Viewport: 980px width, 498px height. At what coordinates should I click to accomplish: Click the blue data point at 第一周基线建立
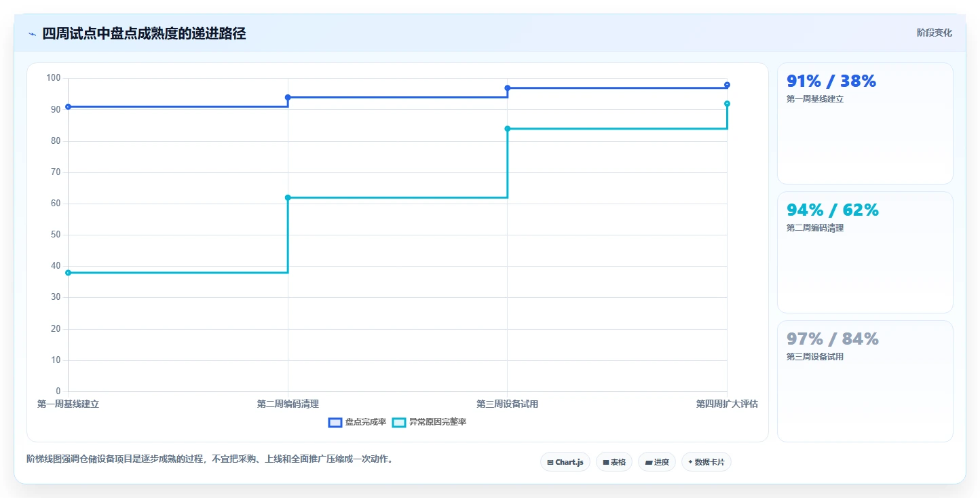pos(68,107)
